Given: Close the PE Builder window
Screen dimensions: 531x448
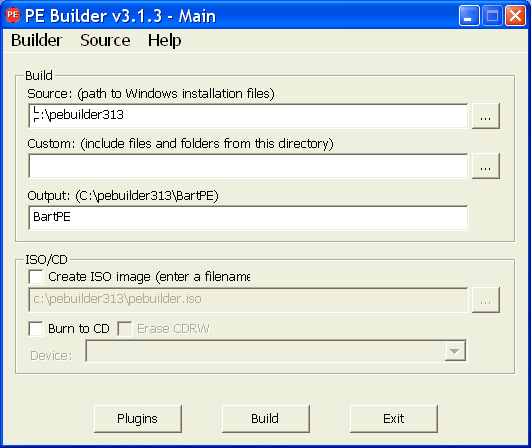Looking at the screenshot, I should tap(515, 16).
